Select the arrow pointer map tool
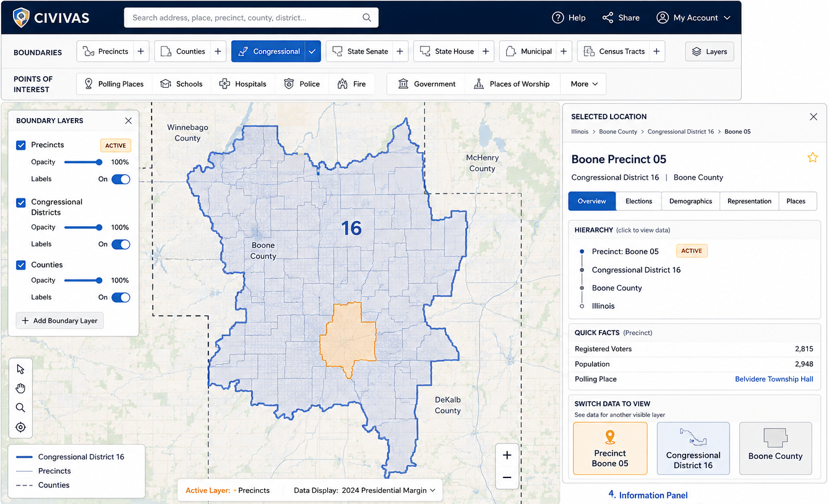 20,369
